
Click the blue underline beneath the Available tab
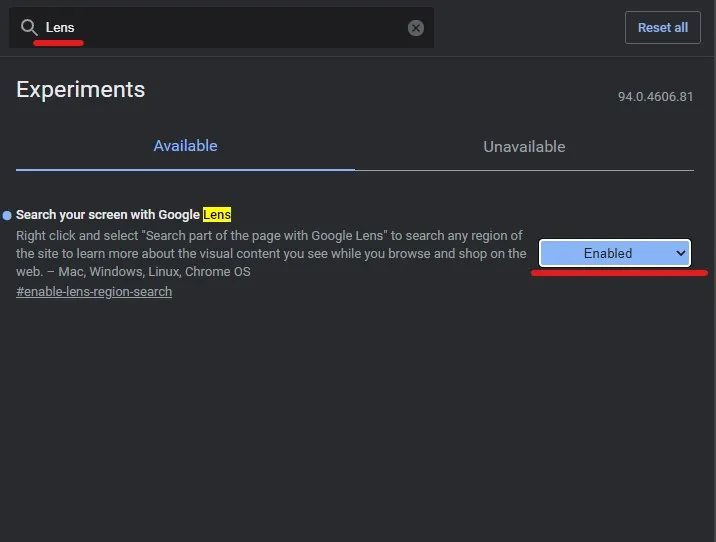185,169
